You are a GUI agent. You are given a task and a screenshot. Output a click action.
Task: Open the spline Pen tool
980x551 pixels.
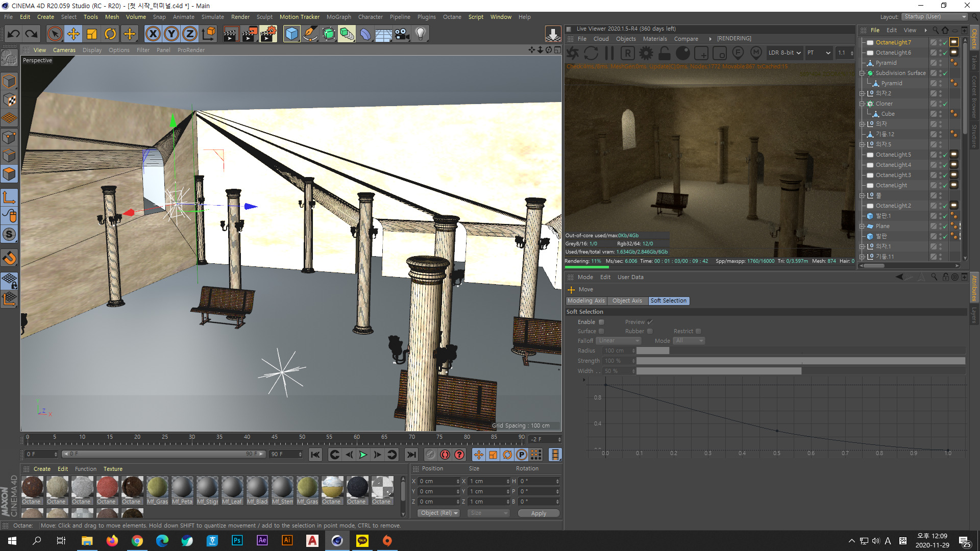(x=310, y=34)
